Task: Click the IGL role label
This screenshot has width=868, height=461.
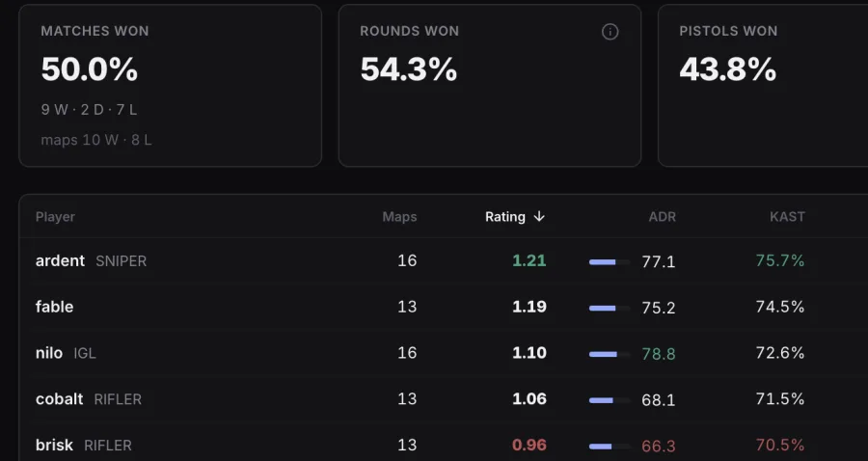Action: [85, 353]
